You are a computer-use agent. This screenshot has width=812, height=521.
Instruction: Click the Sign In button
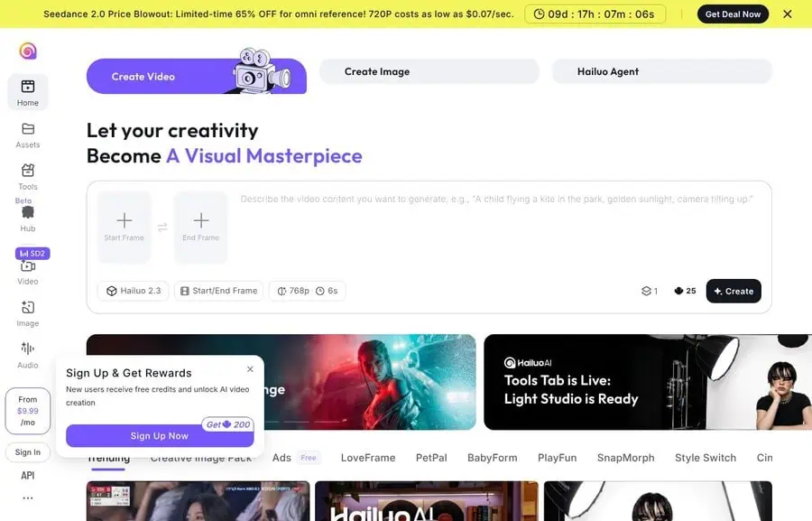point(28,452)
